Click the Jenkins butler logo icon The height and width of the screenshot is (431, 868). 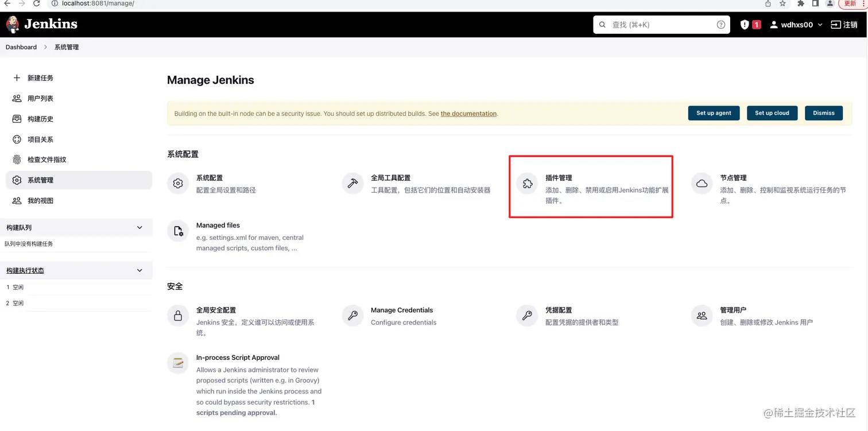coord(12,24)
